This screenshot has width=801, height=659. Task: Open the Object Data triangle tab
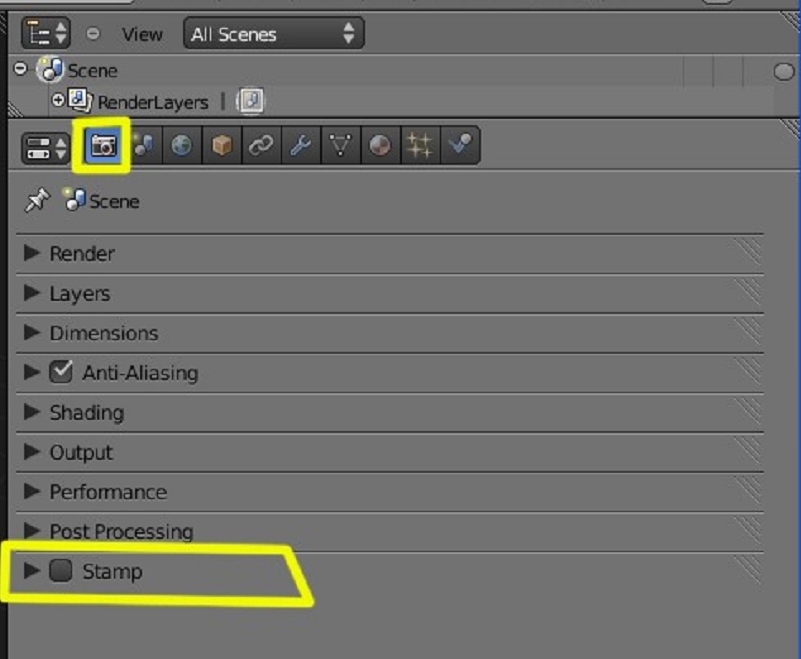coord(341,146)
